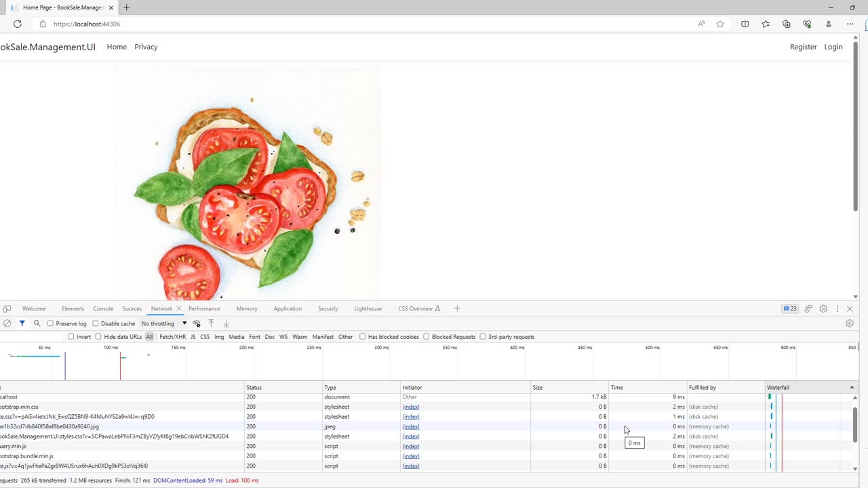Viewport: 868px width, 488px height.
Task: Check Hide data URLs checkbox
Action: click(x=98, y=336)
